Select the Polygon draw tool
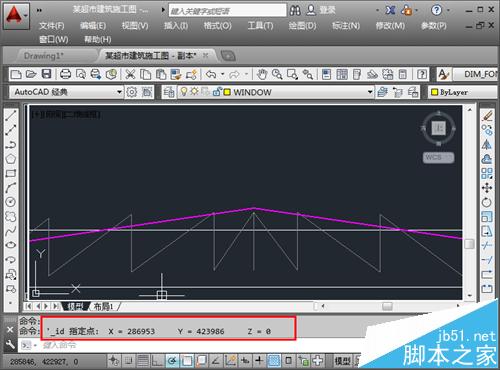The height and width of the screenshot is (370, 500). (x=11, y=159)
